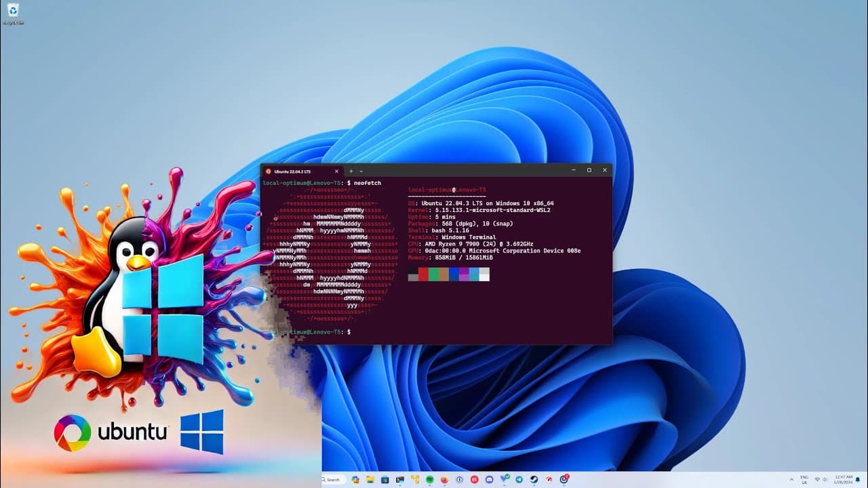Click the taskbar Search box
This screenshot has width=868, height=488.
pyautogui.click(x=332, y=479)
